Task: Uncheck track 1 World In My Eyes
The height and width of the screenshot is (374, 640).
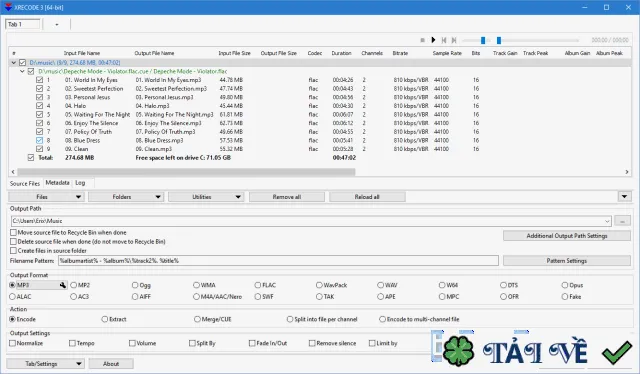Action: click(40, 80)
